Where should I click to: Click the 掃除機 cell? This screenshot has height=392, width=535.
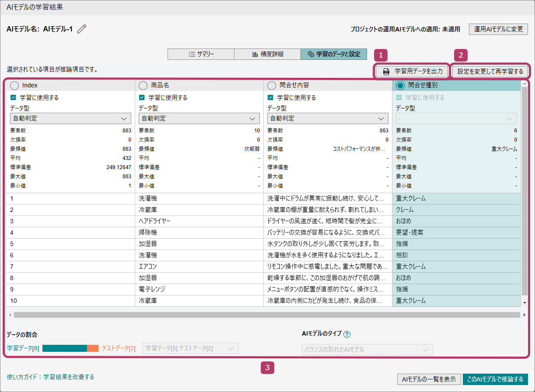(x=199, y=232)
